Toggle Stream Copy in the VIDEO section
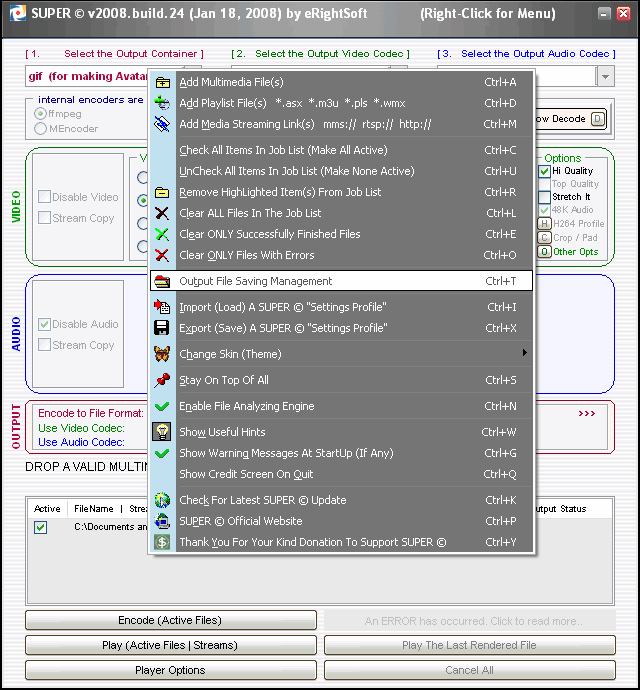This screenshot has width=640, height=690. point(44,217)
